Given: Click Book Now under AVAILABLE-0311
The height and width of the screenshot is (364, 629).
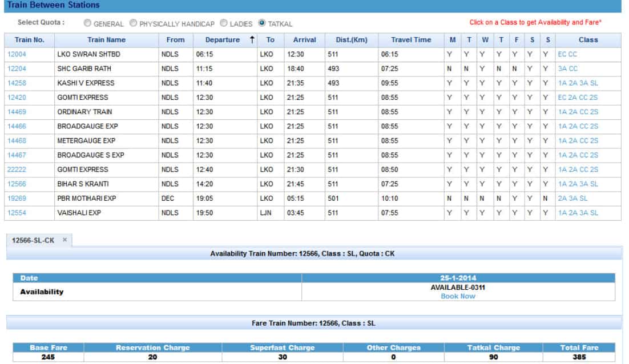Looking at the screenshot, I should pos(458,296).
